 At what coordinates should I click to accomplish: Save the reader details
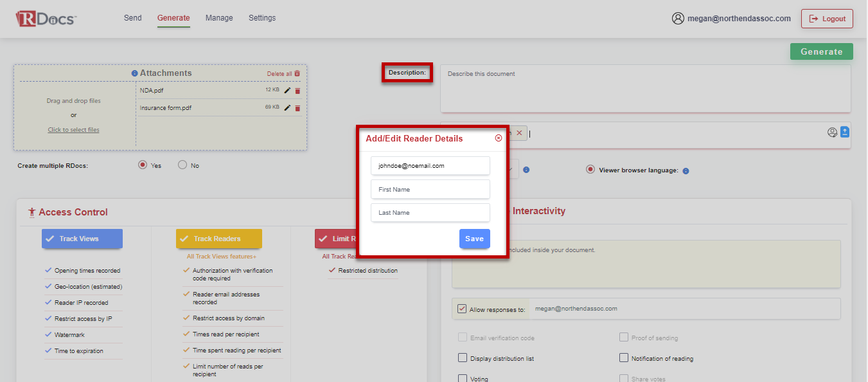474,239
